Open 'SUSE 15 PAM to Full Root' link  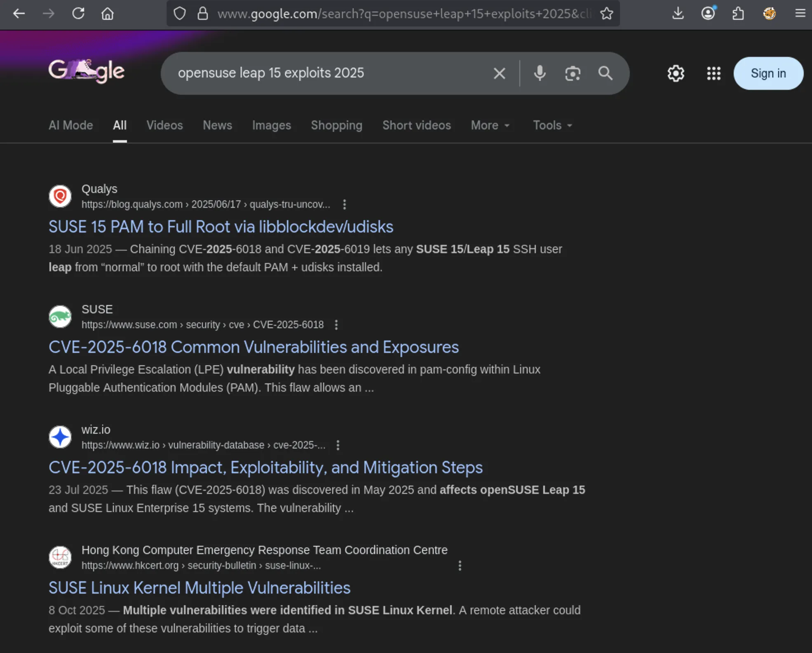point(221,227)
